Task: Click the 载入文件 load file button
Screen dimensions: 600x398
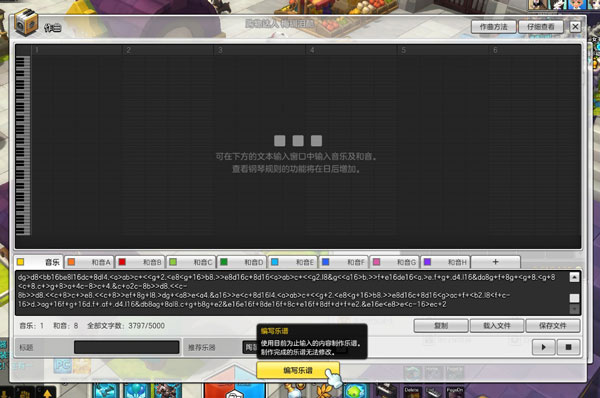Action: [497, 326]
